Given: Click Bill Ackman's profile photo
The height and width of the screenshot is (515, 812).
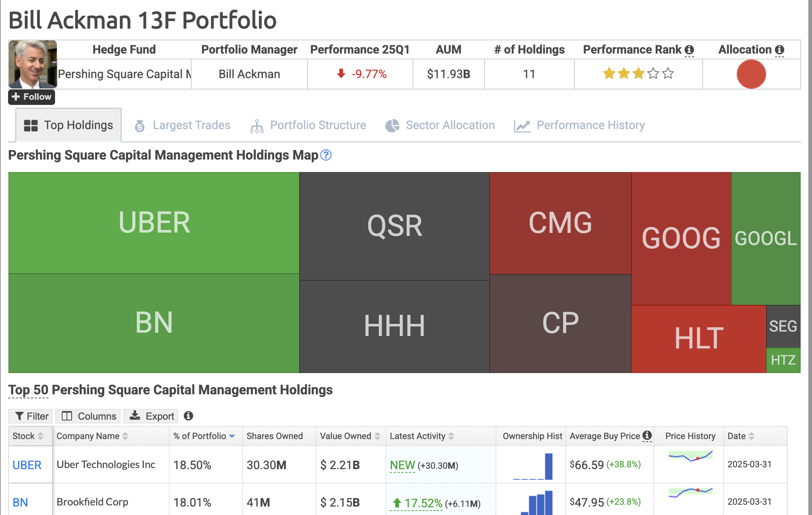Looking at the screenshot, I should tap(33, 64).
